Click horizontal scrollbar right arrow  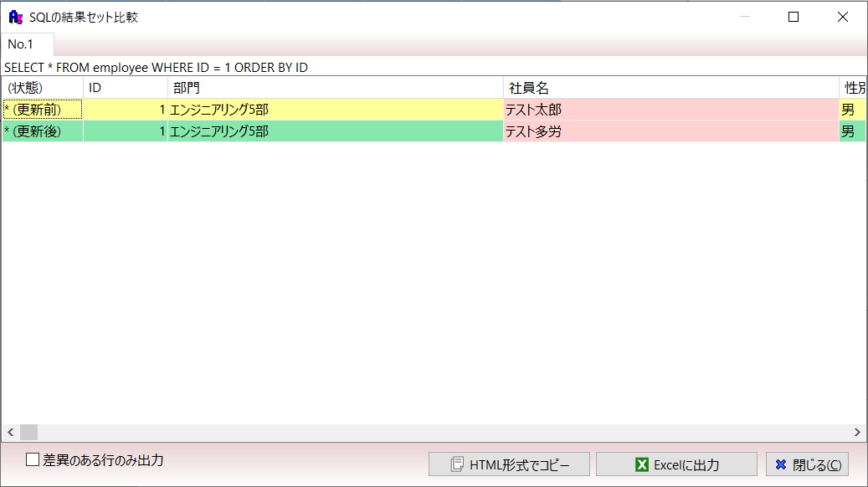tap(857, 433)
